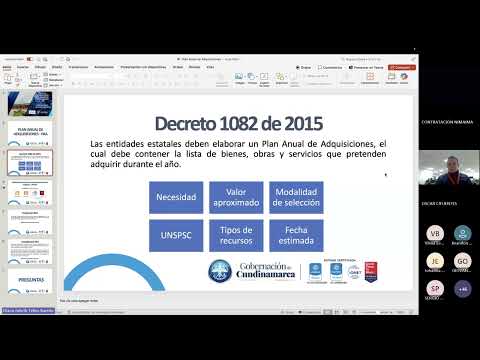
Task: Open the Animaciones ribbon tab
Action: (104, 67)
